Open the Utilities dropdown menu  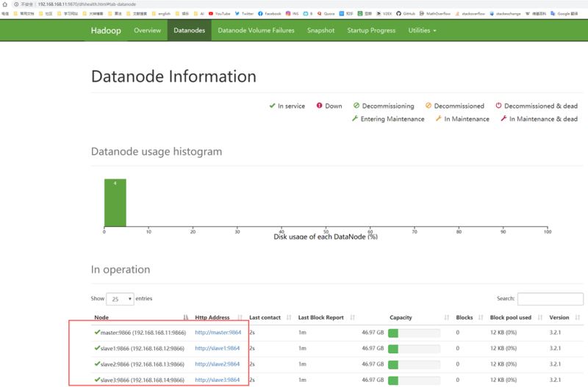click(x=422, y=30)
